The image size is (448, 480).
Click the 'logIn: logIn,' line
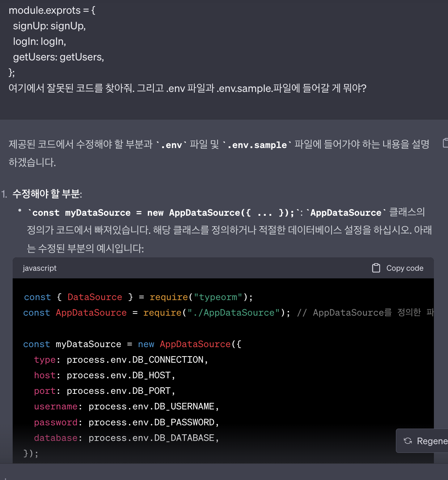pyautogui.click(x=40, y=42)
